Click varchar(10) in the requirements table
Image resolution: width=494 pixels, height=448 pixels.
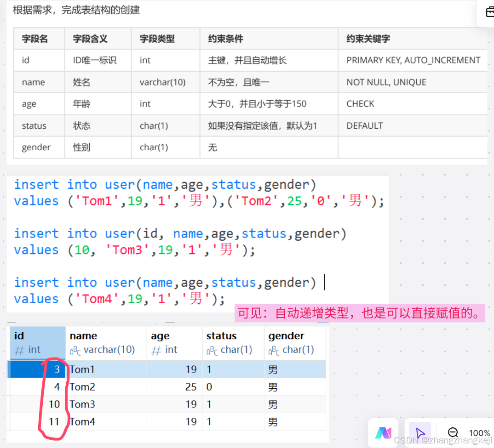coord(166,82)
